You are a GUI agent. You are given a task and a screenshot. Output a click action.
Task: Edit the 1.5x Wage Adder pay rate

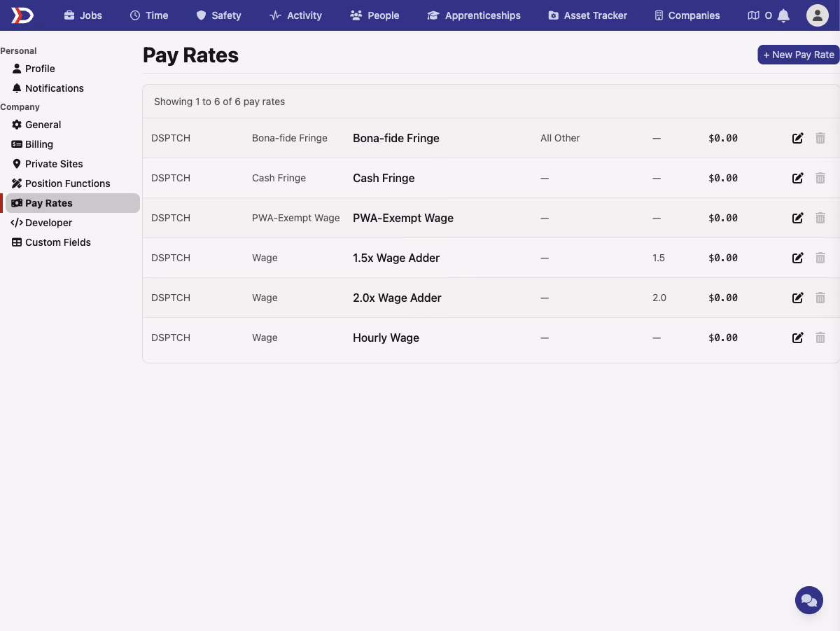click(x=797, y=258)
